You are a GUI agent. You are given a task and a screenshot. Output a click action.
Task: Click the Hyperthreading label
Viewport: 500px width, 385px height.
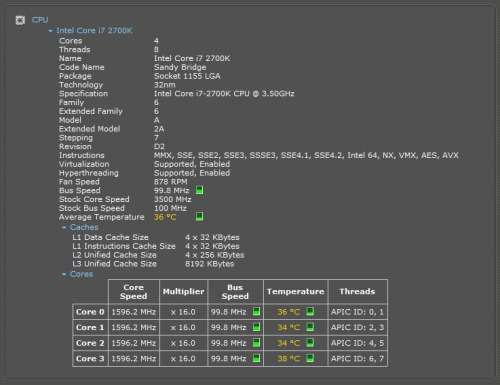[89, 173]
